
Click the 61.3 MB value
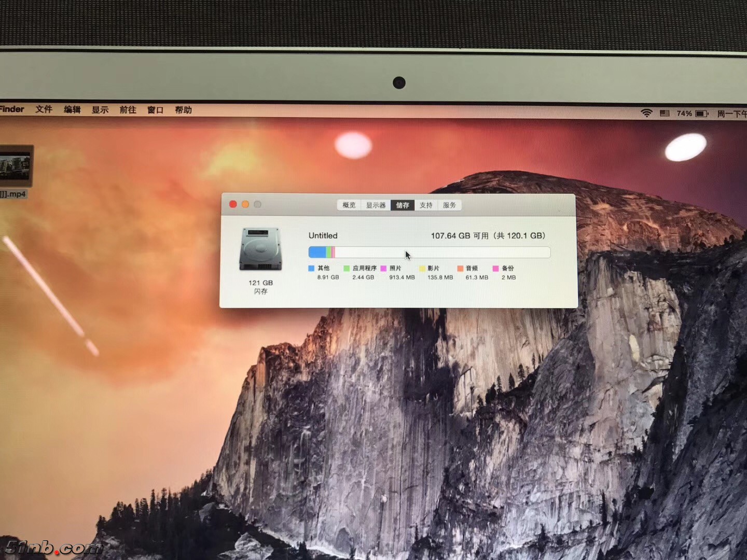point(477,277)
